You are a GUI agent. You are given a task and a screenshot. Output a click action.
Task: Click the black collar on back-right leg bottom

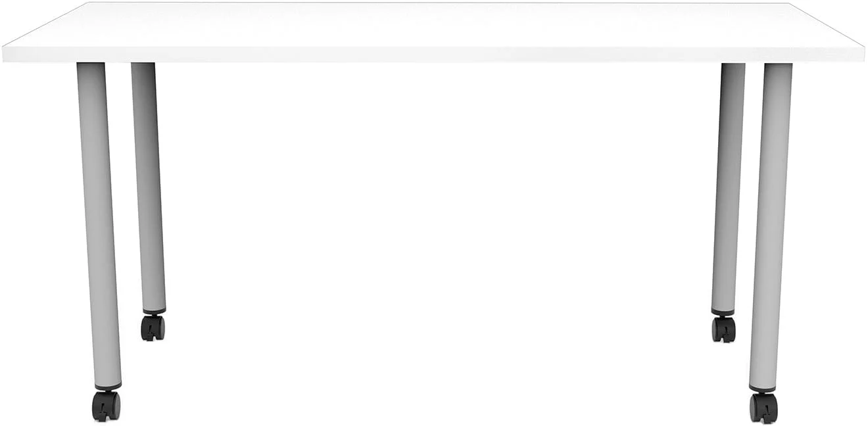(722, 312)
